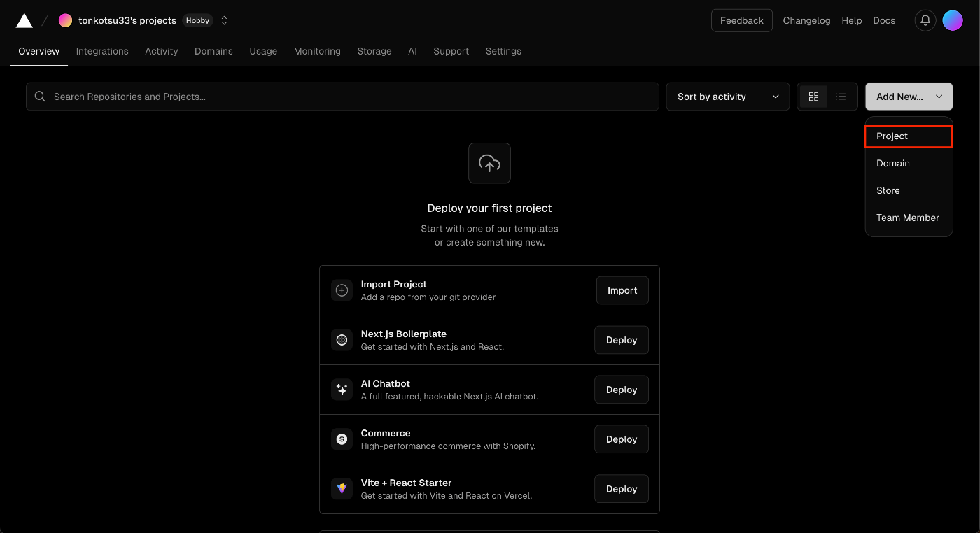
Task: Go to the AI tab
Action: (412, 51)
